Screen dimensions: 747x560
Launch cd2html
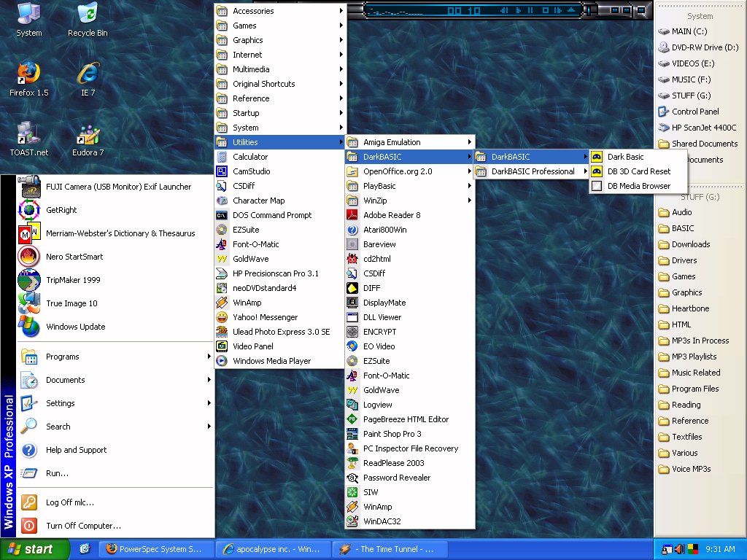click(x=410, y=259)
